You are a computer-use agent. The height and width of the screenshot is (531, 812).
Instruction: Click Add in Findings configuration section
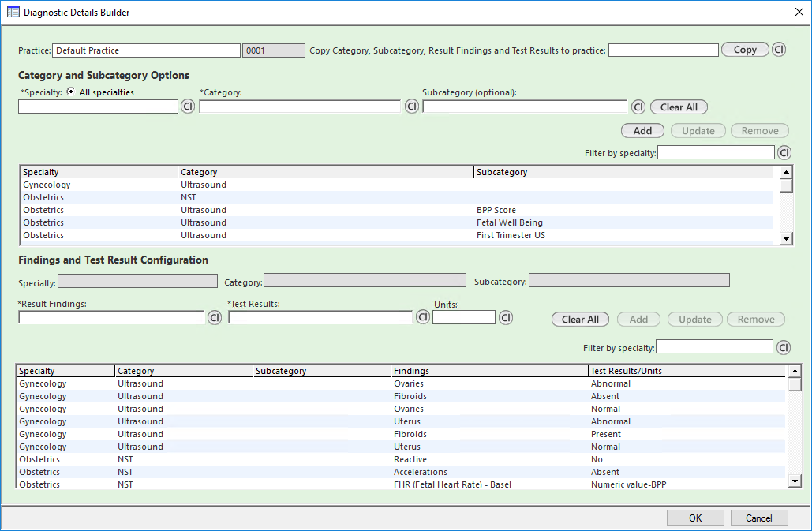pos(638,320)
